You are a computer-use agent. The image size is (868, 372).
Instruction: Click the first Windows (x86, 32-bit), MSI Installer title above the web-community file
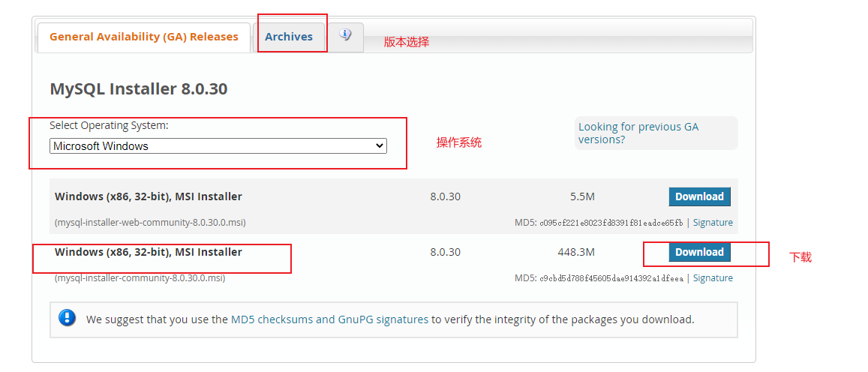(x=149, y=196)
